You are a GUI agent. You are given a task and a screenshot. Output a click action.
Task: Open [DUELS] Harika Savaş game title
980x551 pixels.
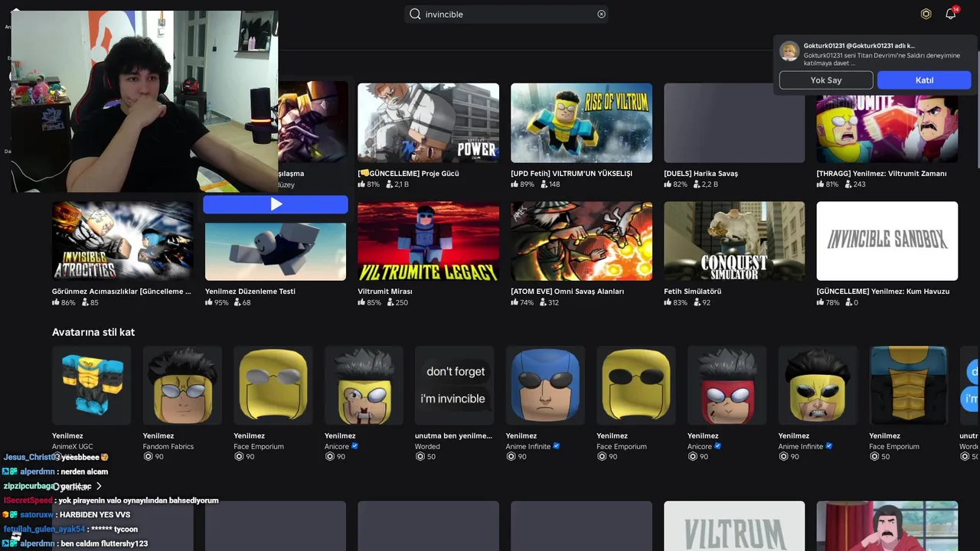(701, 174)
